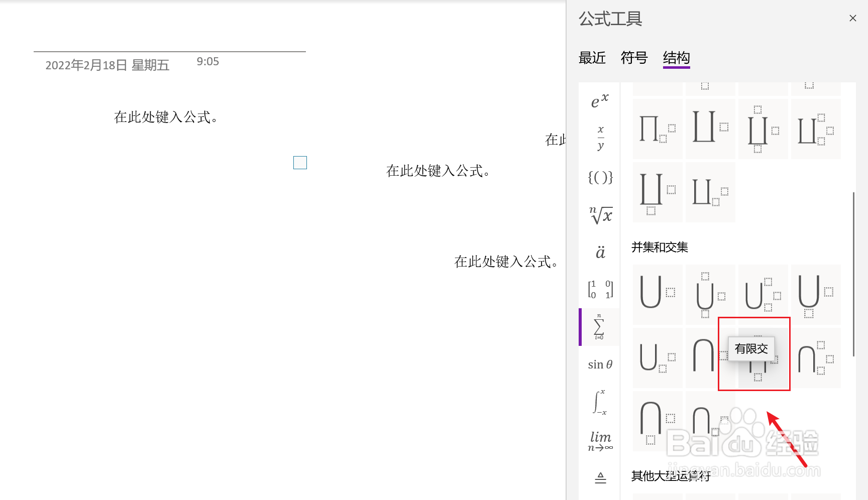This screenshot has height=500, width=868.
Task: Insert coproduct ∐ with subscript and superscript
Action: pos(816,129)
